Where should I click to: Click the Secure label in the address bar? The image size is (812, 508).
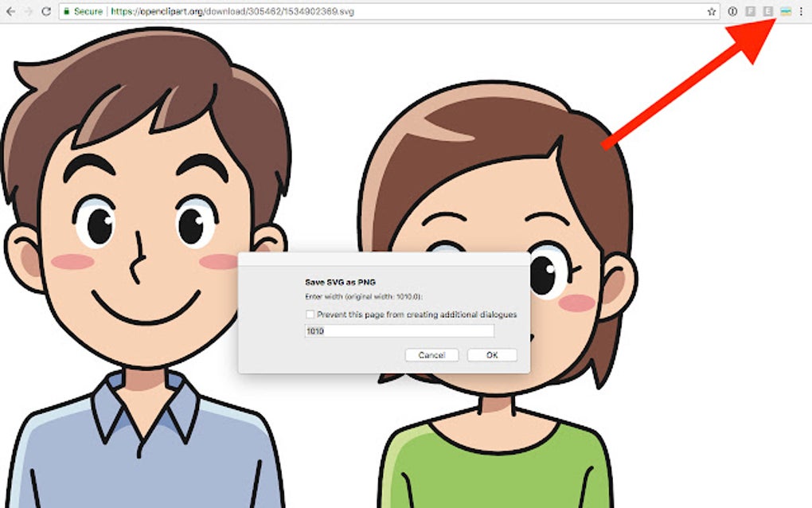(x=85, y=12)
